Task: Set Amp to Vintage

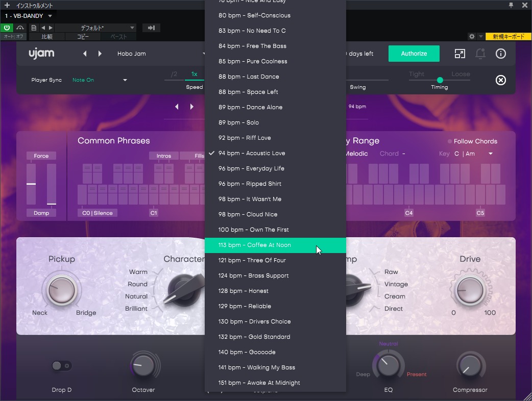Action: [x=396, y=284]
